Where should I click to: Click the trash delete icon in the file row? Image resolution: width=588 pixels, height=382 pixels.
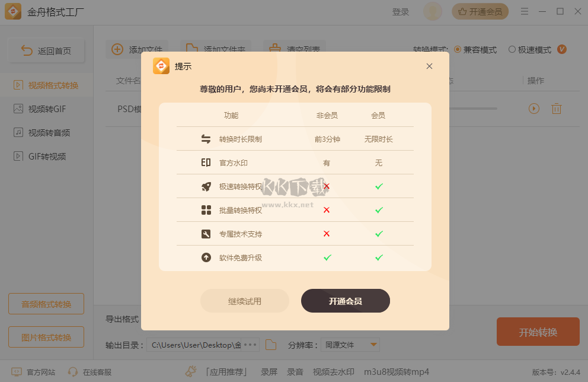(x=557, y=109)
